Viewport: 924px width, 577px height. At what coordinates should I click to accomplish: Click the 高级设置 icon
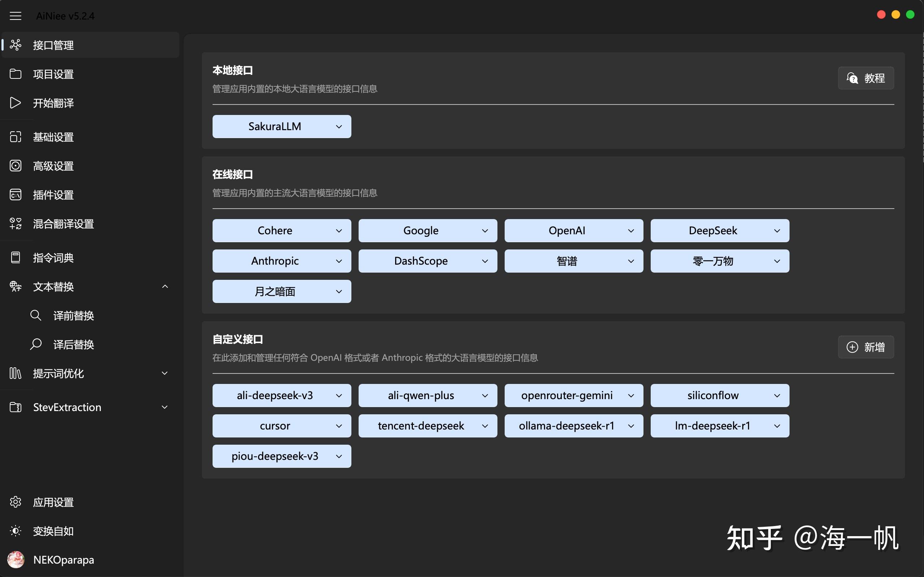coord(15,166)
